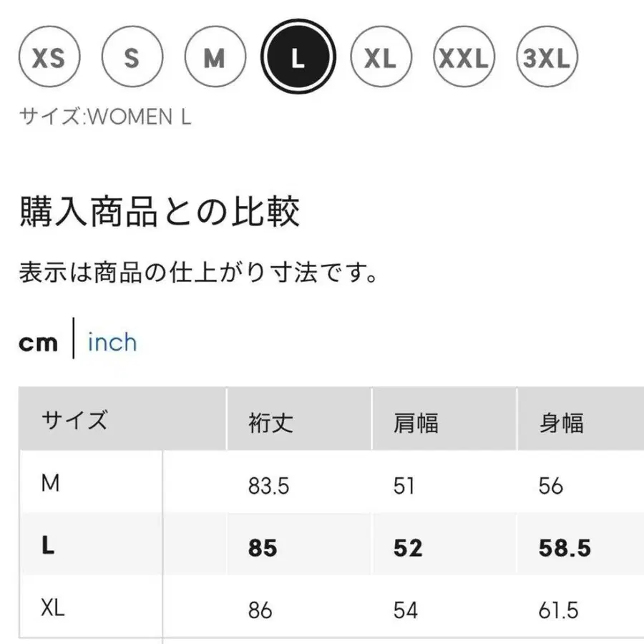
Task: Select the 3XL size circle
Action: (x=547, y=57)
